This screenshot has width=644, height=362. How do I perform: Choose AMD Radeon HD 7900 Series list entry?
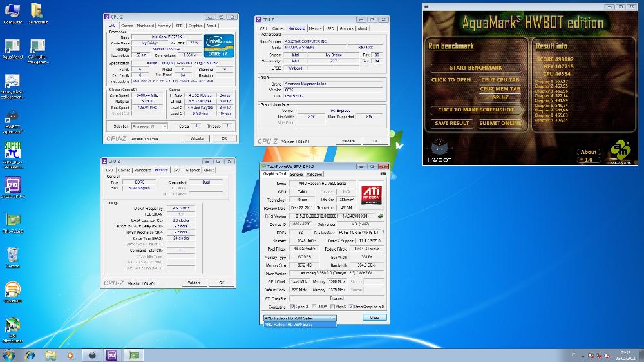(300, 324)
